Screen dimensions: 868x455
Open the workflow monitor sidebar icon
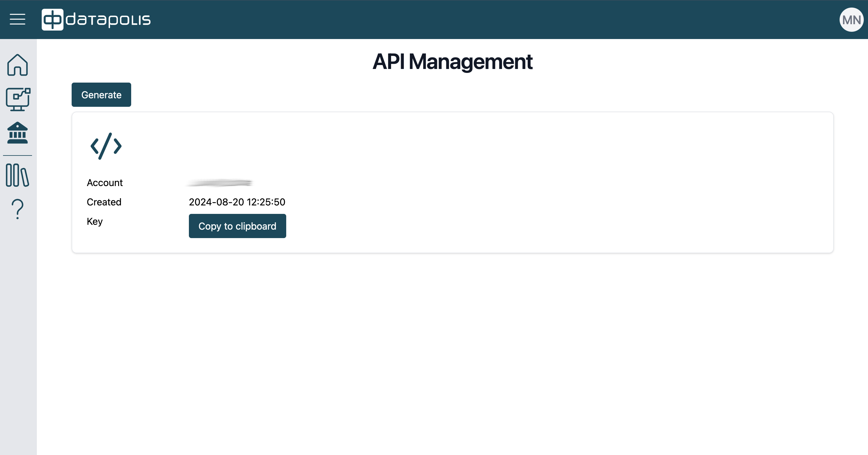pyautogui.click(x=18, y=99)
